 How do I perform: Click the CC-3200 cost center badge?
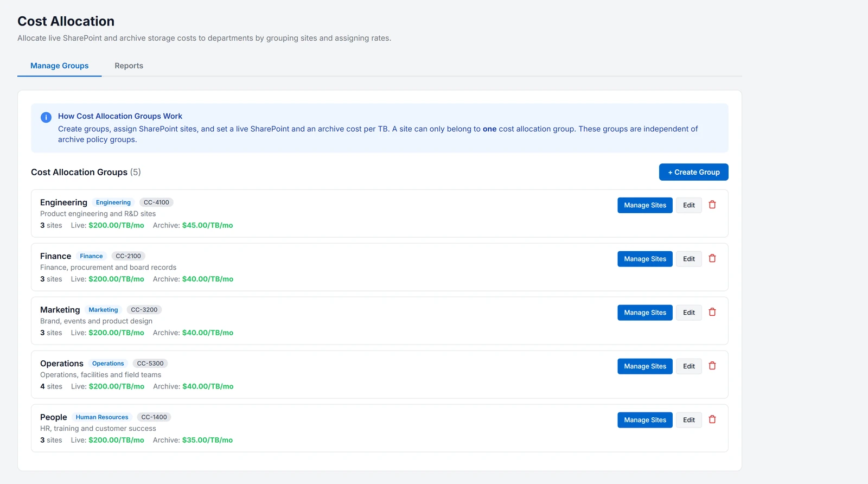click(144, 310)
